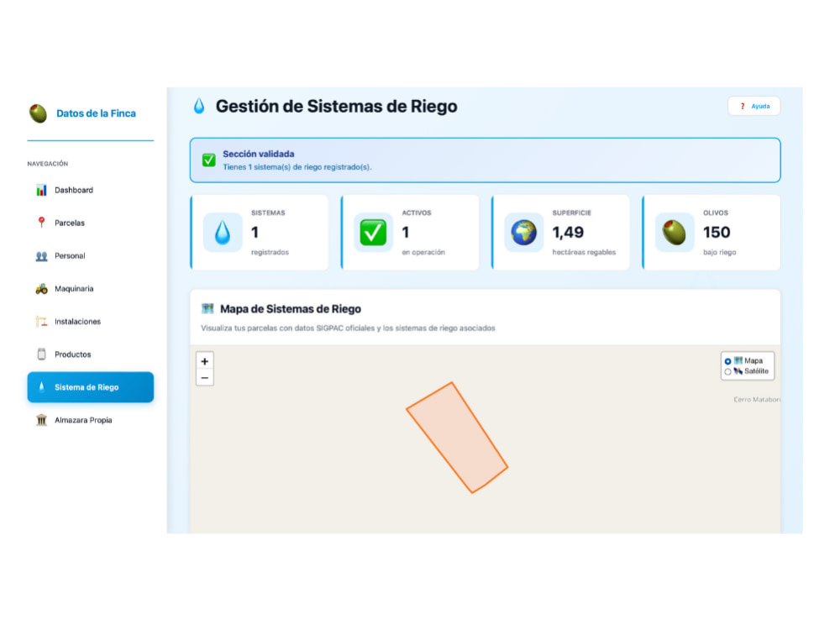840x630 pixels.
Task: Click the olive logo icon in the sidebar
Action: point(38,113)
